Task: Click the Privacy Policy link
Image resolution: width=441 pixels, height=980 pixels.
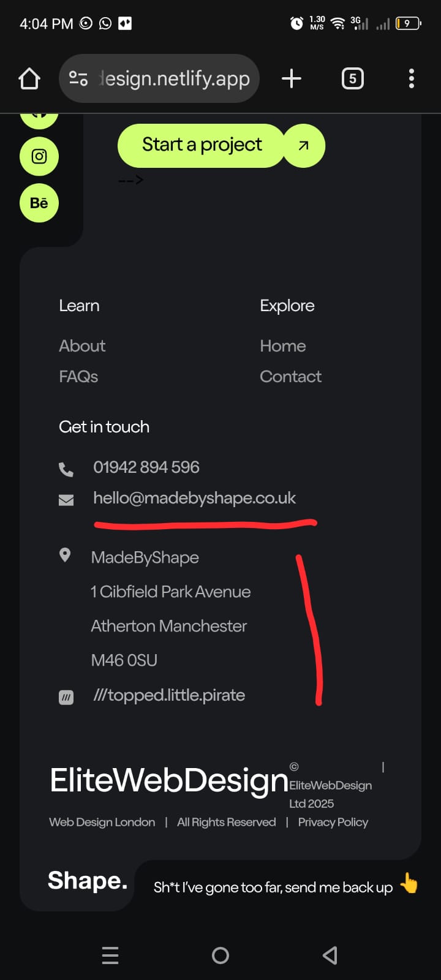Action: coord(333,822)
